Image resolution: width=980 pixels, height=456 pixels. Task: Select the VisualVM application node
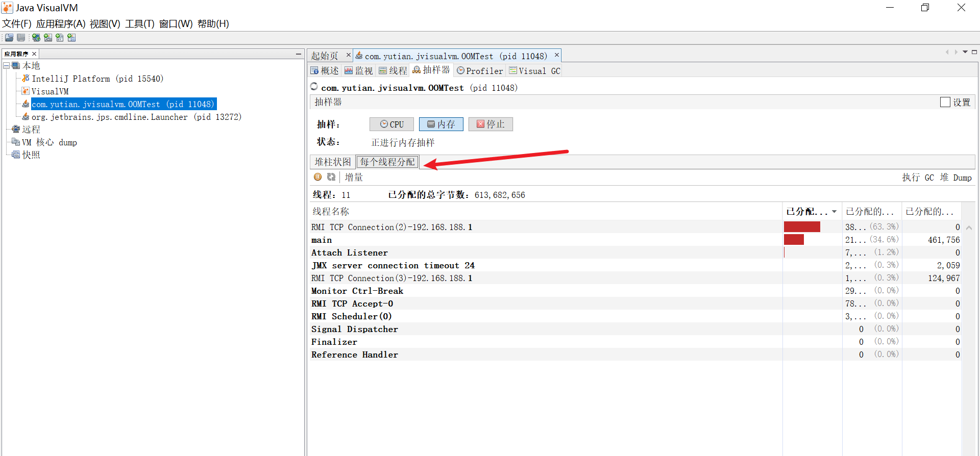pos(50,91)
